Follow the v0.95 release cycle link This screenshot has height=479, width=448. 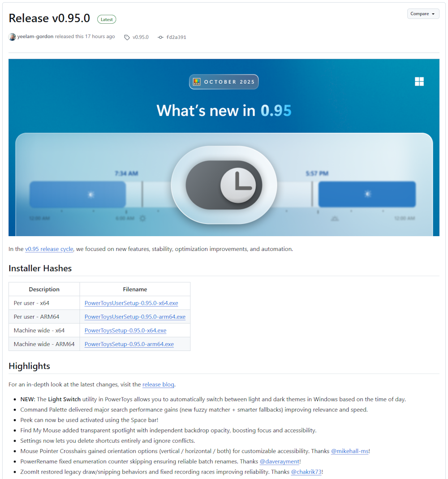tap(49, 249)
